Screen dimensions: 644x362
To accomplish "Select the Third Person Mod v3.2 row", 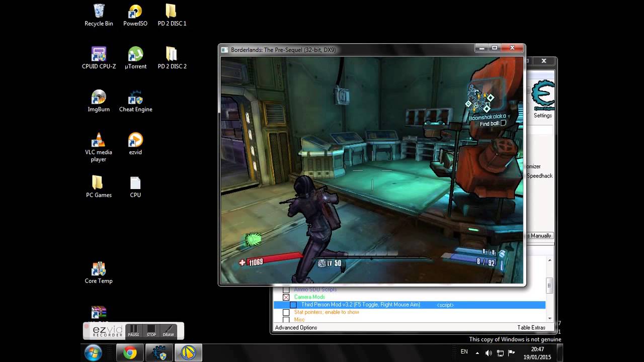I will [x=410, y=305].
